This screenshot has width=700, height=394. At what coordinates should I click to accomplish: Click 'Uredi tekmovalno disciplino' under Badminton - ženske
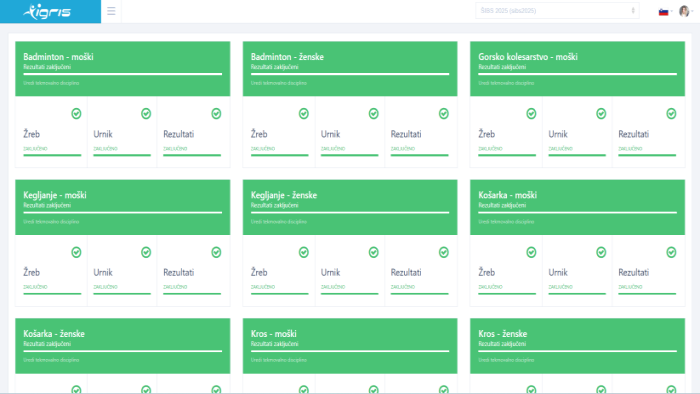coord(279,83)
